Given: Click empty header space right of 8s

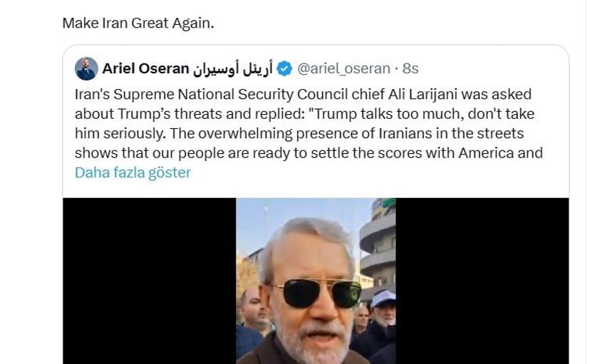Looking at the screenshot, I should point(492,68).
